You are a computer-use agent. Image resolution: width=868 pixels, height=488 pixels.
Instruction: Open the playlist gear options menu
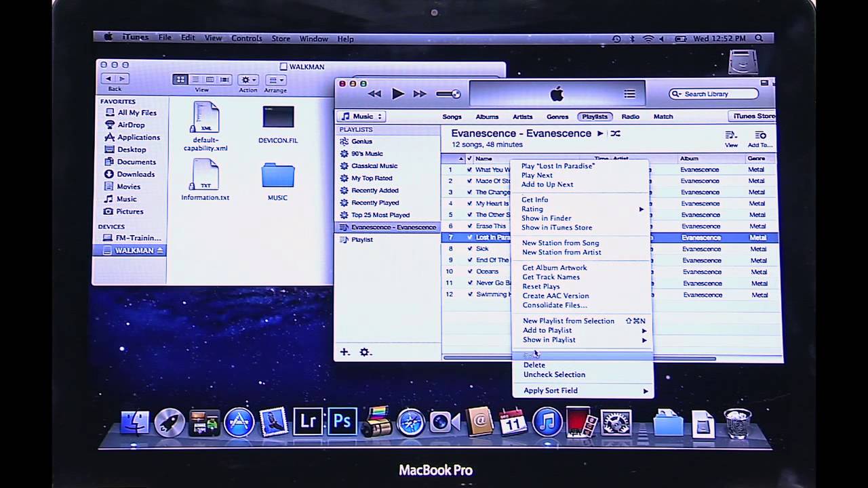[x=366, y=352]
